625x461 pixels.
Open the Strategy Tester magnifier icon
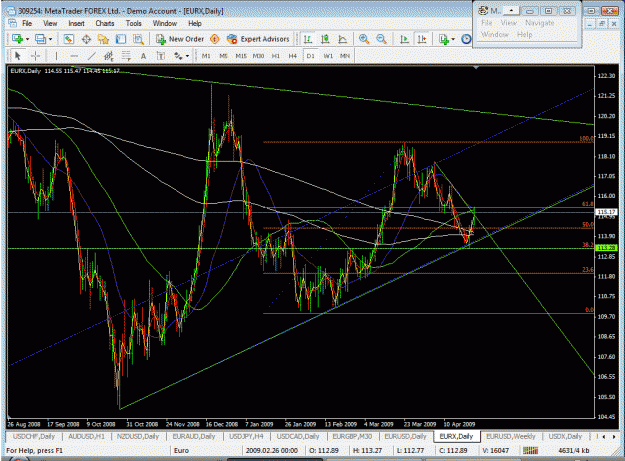click(138, 39)
